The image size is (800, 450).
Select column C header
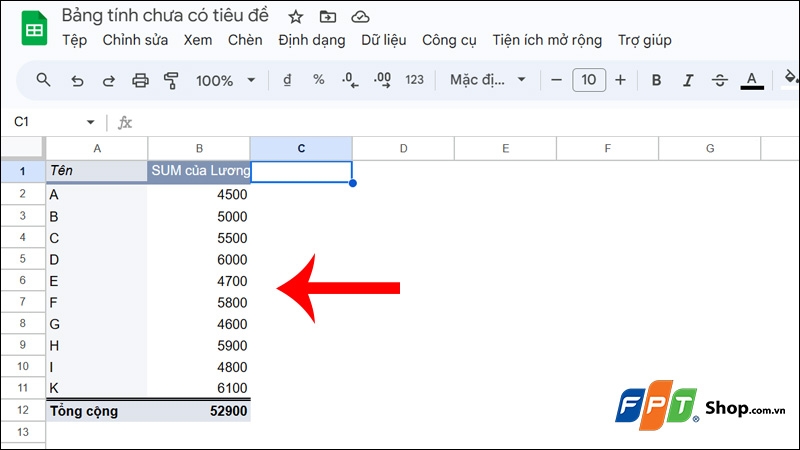[x=301, y=148]
